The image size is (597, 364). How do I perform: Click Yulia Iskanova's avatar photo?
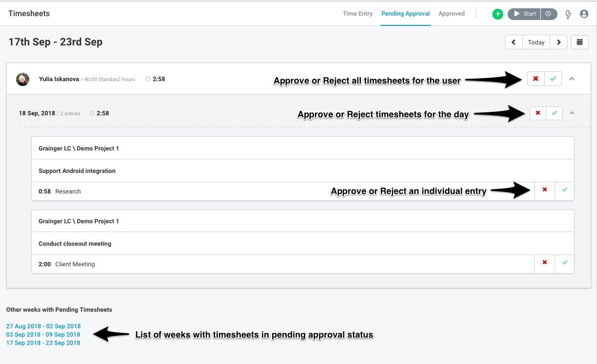click(22, 79)
